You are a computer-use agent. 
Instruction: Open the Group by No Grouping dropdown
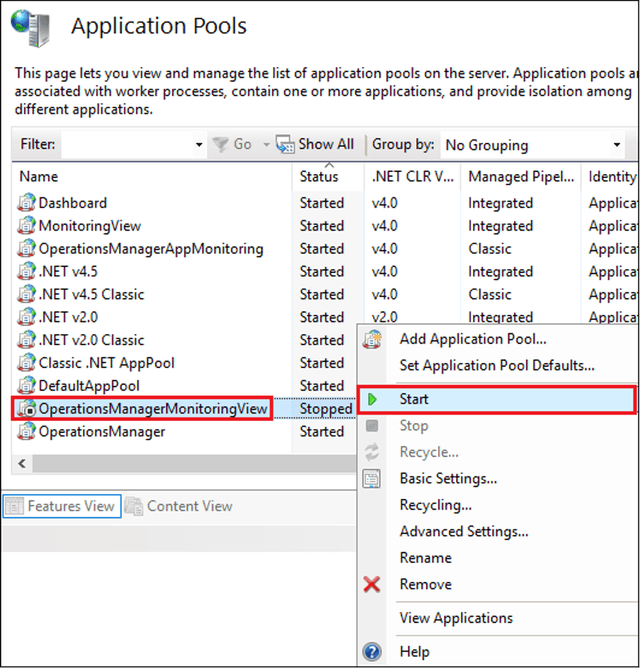617,145
